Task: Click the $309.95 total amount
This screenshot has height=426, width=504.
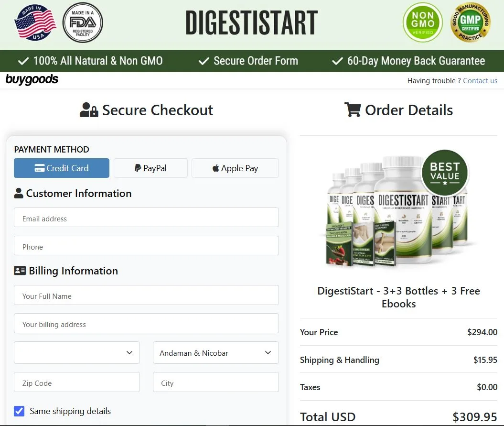Action: click(475, 417)
